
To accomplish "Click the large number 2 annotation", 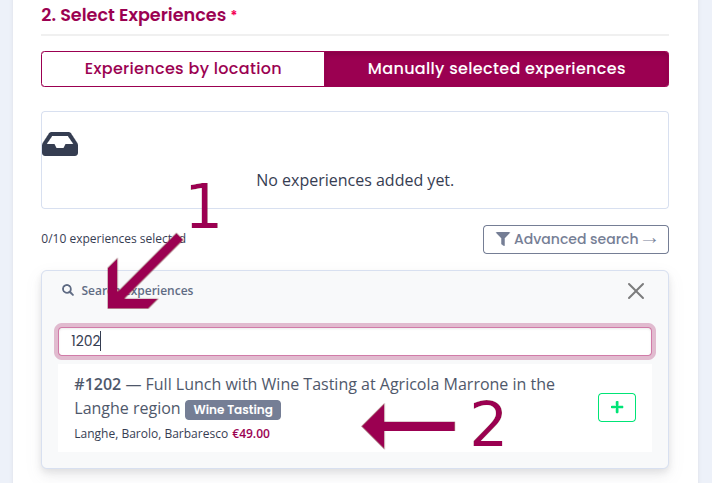I will tap(487, 425).
